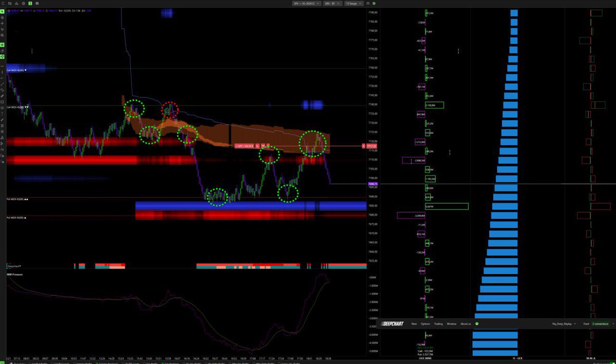The image size is (616, 364).
Task: Click the -1 QTY order marker on the chart
Action: click(x=245, y=146)
